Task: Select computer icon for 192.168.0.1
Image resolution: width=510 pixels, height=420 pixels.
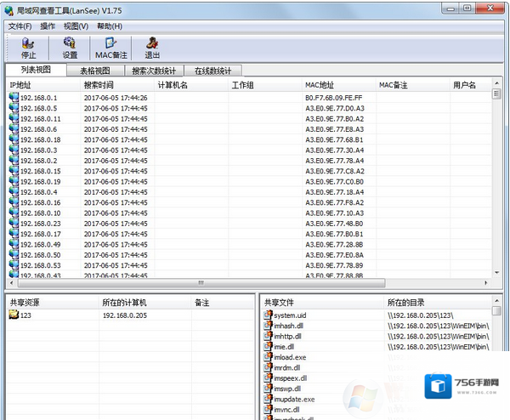Action: tap(14, 98)
